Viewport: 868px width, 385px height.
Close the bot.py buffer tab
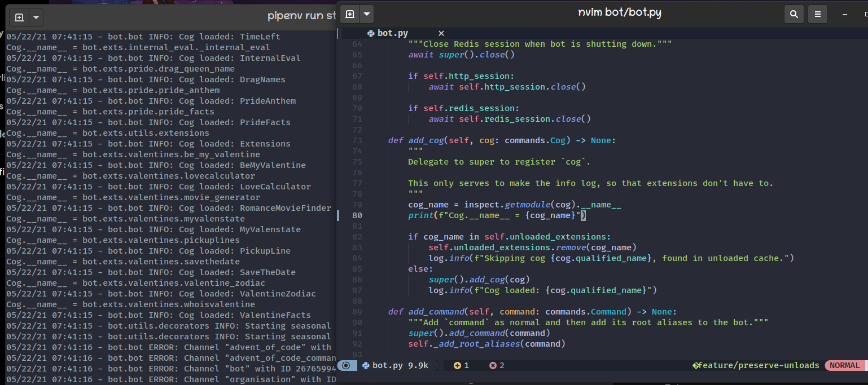point(441,33)
